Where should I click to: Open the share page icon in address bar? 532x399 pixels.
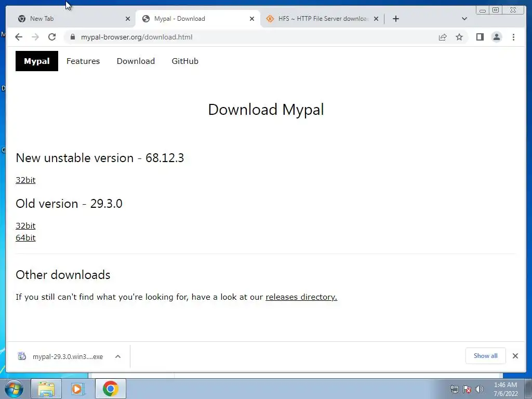pyautogui.click(x=443, y=37)
